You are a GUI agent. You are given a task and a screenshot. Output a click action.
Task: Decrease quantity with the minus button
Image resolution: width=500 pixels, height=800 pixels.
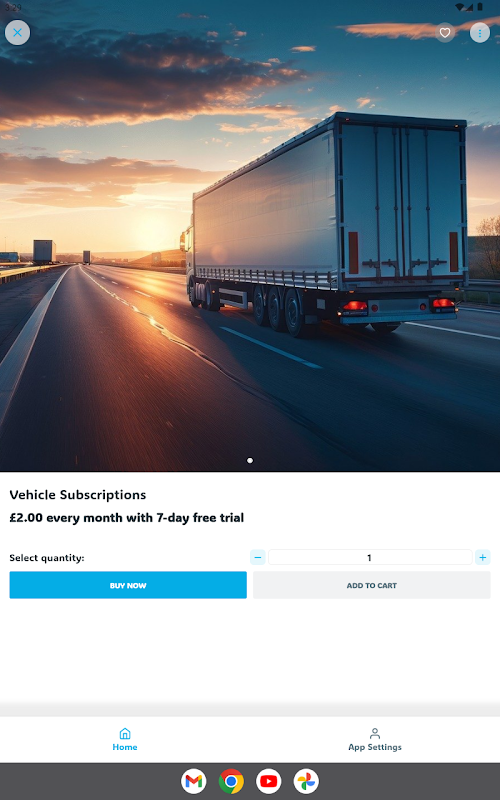(258, 557)
